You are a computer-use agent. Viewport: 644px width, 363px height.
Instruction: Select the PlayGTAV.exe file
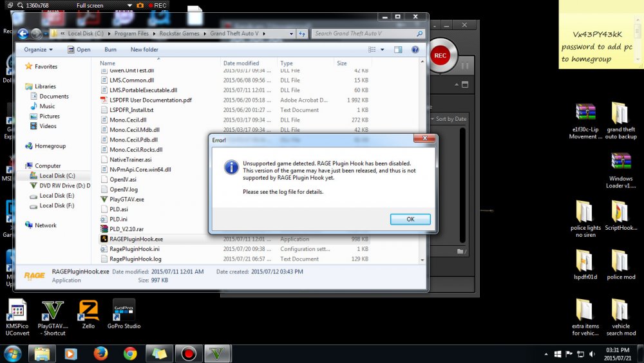(126, 200)
